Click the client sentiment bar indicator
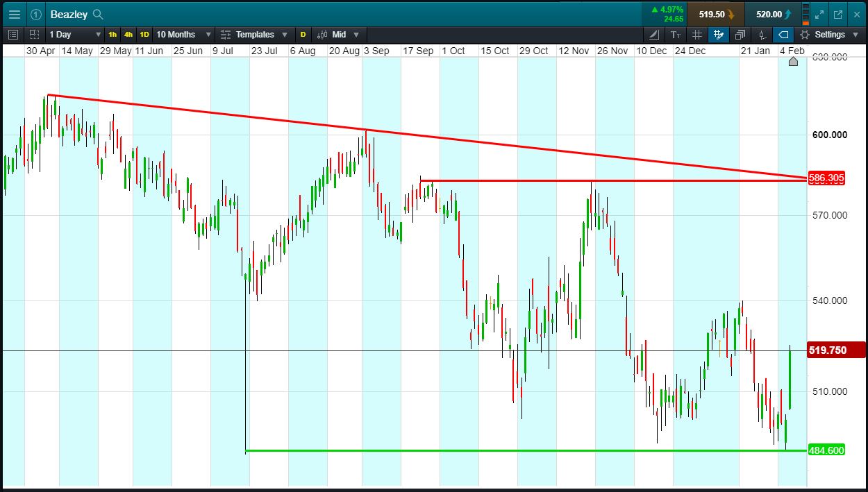Image resolution: width=868 pixels, height=492 pixels. (806, 14)
